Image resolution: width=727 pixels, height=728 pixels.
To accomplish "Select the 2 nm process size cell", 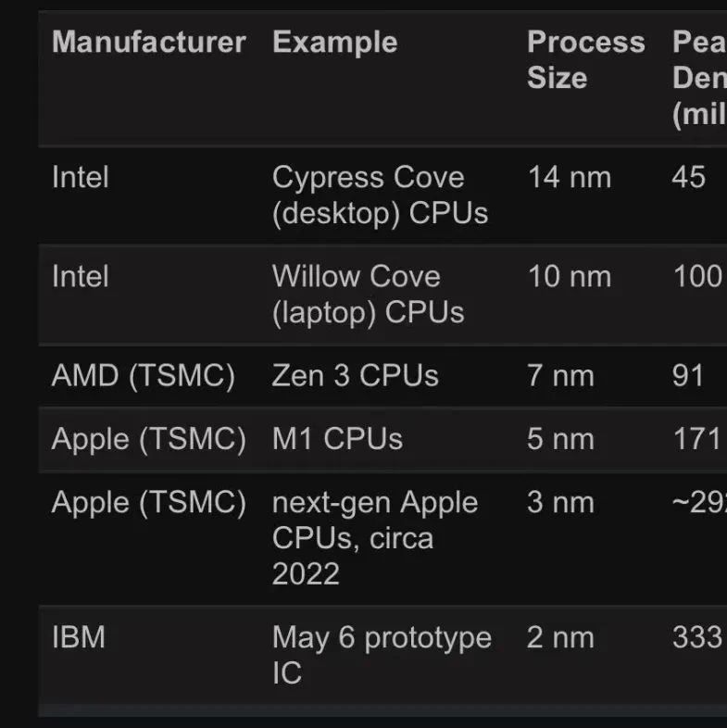I will tap(560, 637).
